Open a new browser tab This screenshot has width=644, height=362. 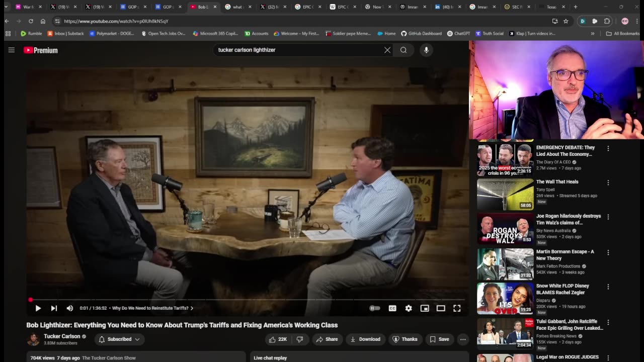(576, 7)
